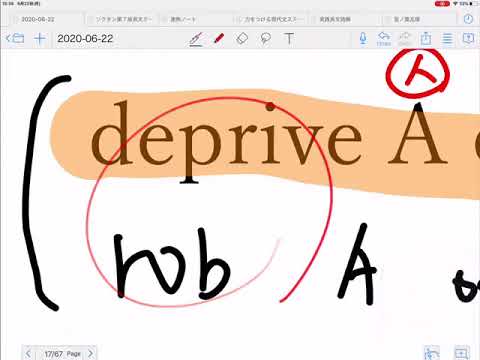Viewport: 480px width, 360px height.
Task: Open the clock history icon beside tabs
Action: point(468,19)
